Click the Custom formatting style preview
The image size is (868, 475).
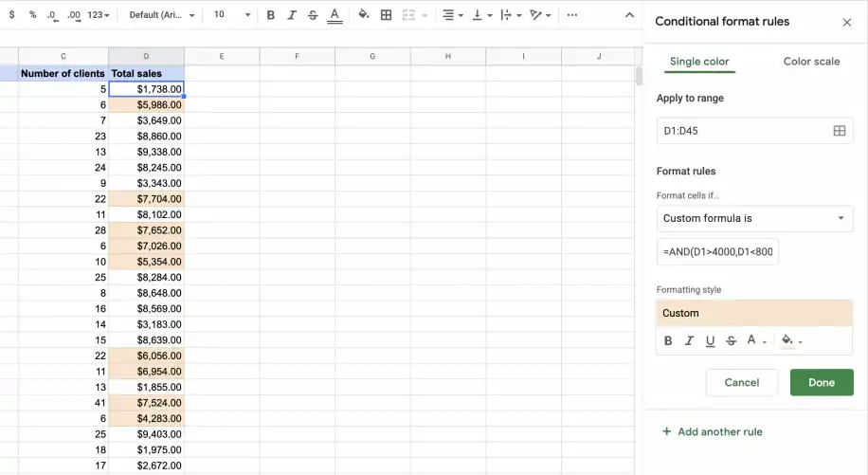[x=754, y=313]
